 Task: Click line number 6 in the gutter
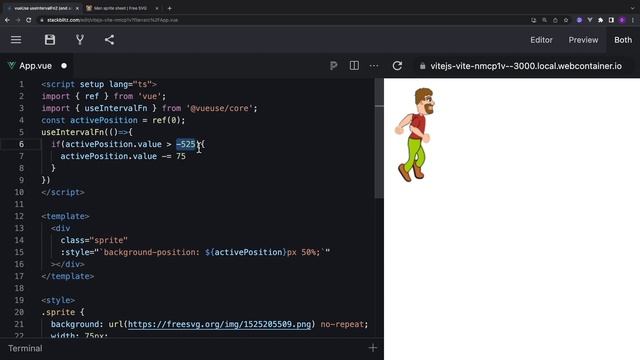point(21,144)
